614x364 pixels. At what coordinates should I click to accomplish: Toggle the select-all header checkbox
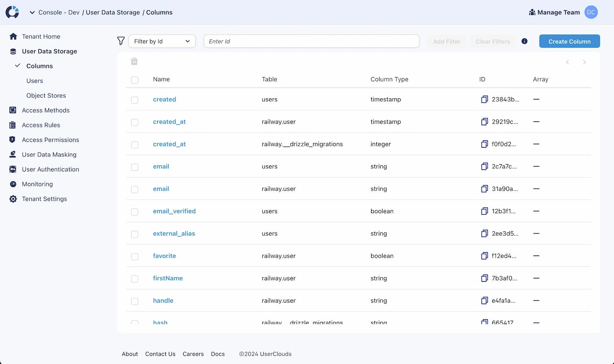[135, 80]
